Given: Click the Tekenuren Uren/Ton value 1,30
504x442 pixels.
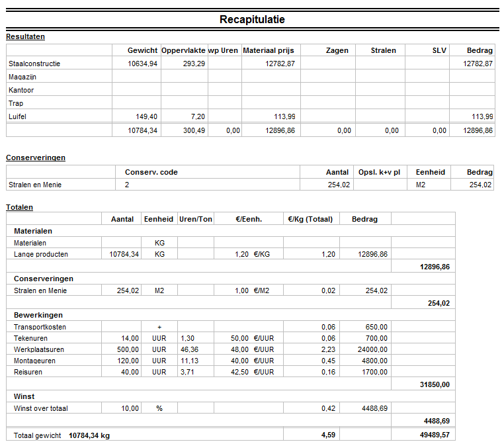Looking at the screenshot, I should [x=187, y=338].
